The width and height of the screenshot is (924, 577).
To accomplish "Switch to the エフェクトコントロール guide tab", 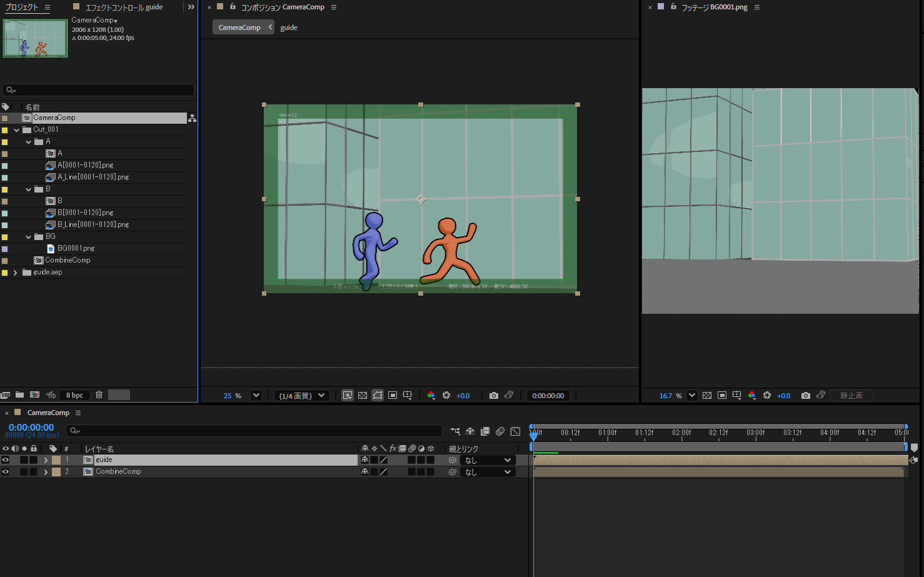I will pos(123,8).
